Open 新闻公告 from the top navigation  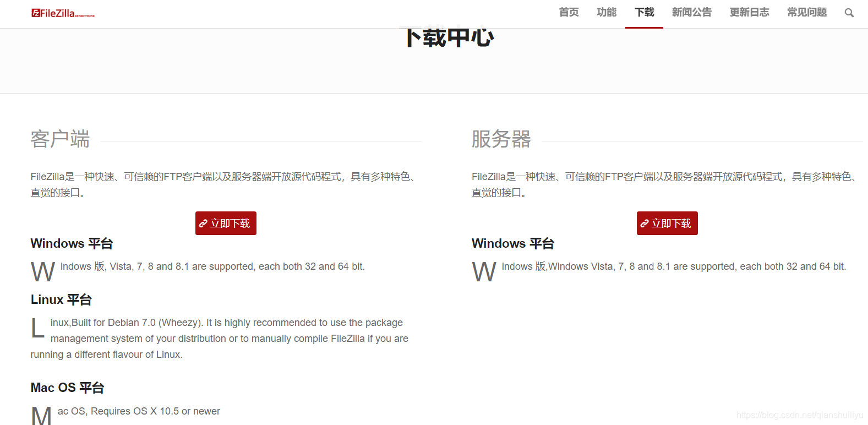click(x=691, y=12)
